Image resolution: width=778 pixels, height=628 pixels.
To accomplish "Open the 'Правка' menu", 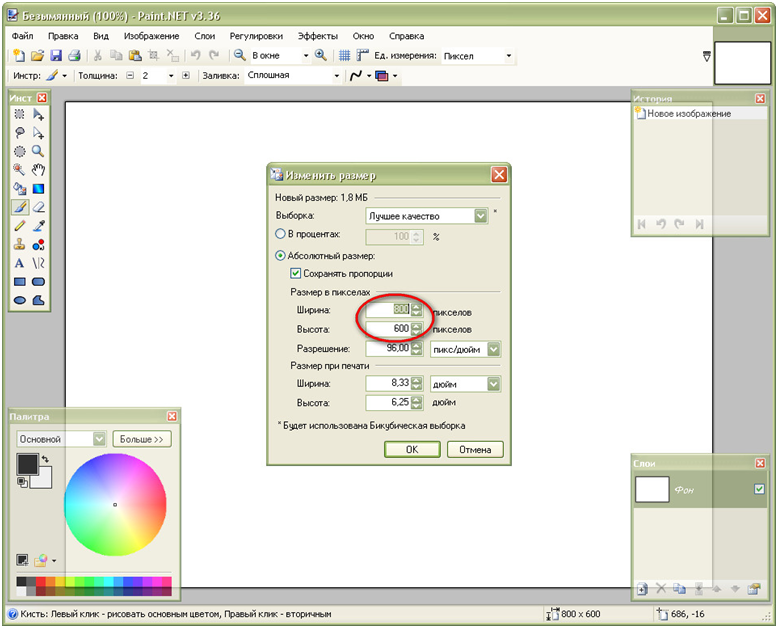I will (x=63, y=36).
